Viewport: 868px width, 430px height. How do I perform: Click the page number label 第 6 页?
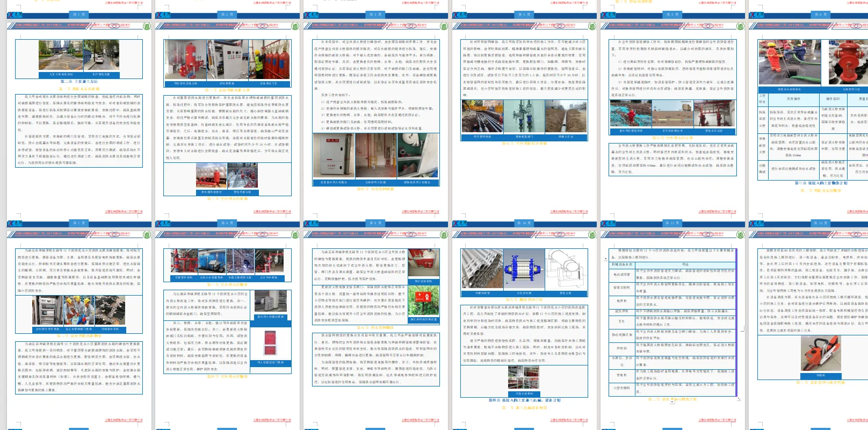pyautogui.click(x=820, y=15)
